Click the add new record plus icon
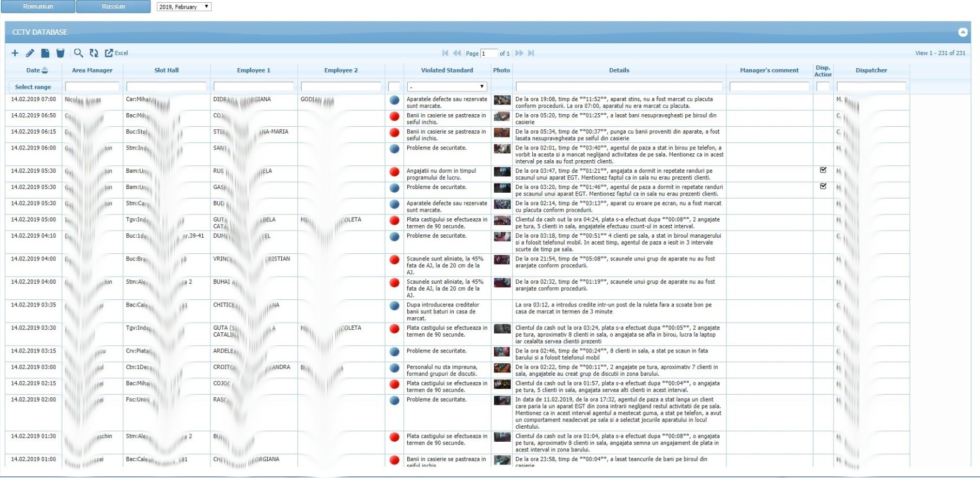Image resolution: width=980 pixels, height=478 pixels. (15, 53)
